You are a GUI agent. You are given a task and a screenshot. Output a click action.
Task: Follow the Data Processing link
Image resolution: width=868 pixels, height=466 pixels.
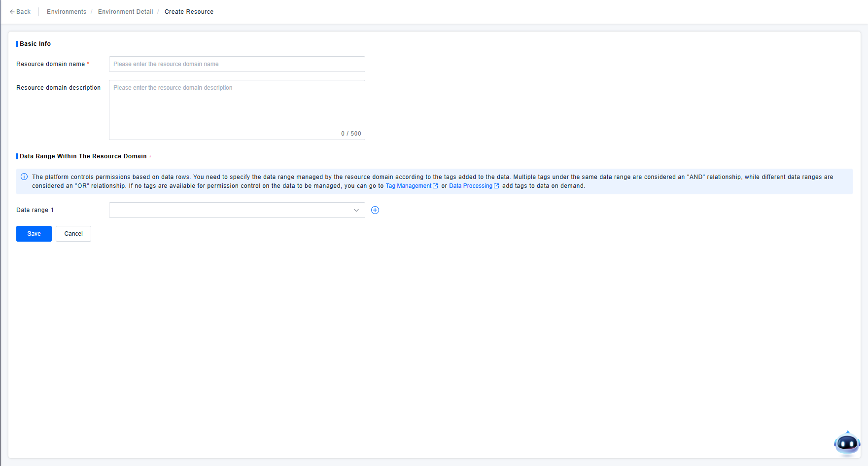[x=470, y=186]
